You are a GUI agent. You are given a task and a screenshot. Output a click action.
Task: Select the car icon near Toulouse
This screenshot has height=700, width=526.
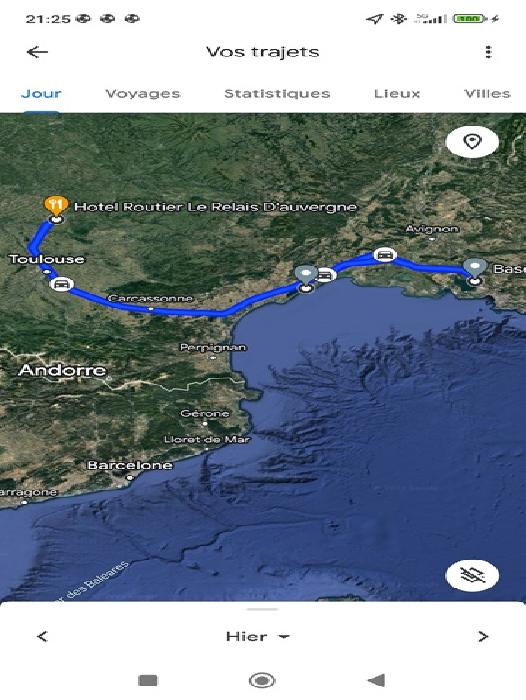coord(61,283)
